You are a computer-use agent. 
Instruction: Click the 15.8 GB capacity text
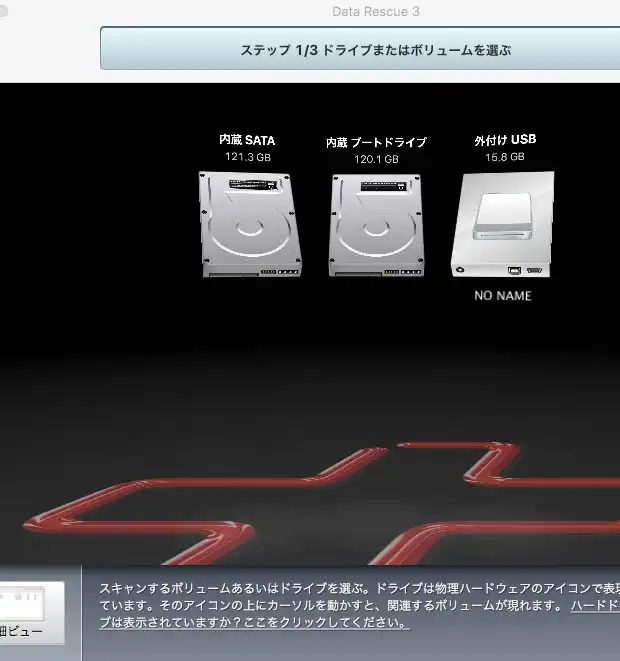click(504, 157)
